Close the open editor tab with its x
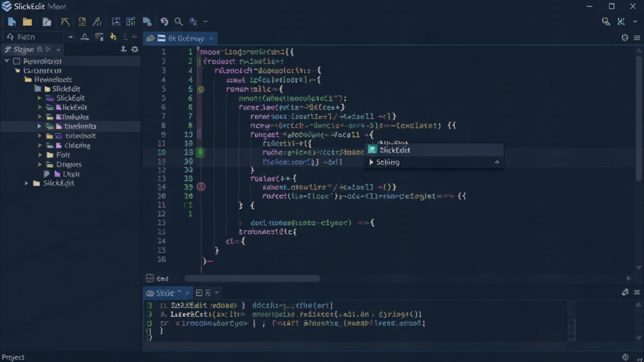The image size is (644, 362). (x=211, y=38)
